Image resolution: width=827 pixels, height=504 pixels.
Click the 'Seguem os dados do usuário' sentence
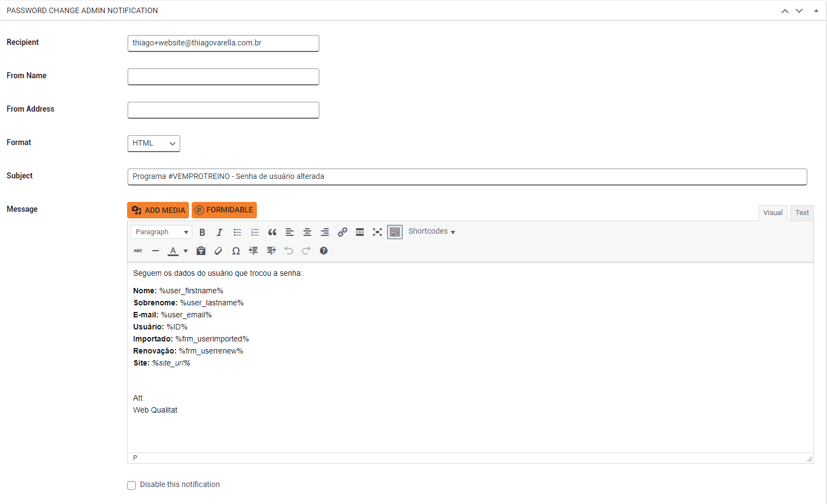click(x=217, y=273)
